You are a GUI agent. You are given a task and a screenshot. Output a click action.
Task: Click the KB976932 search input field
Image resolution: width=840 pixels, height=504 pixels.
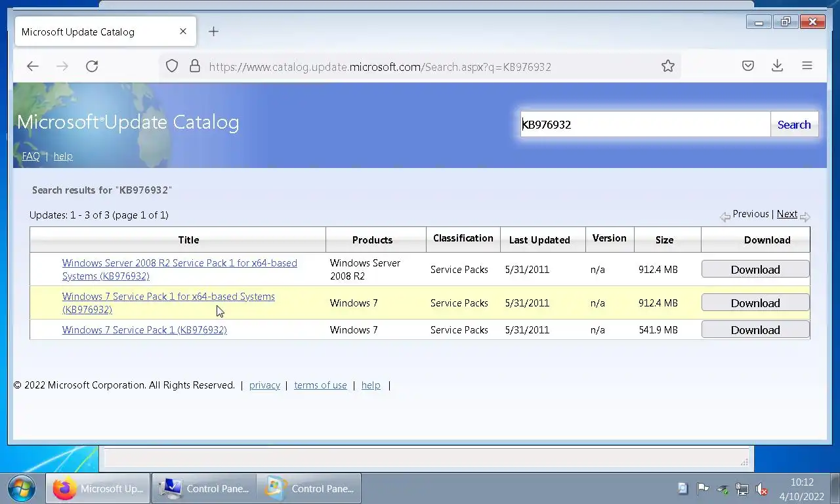pyautogui.click(x=645, y=125)
